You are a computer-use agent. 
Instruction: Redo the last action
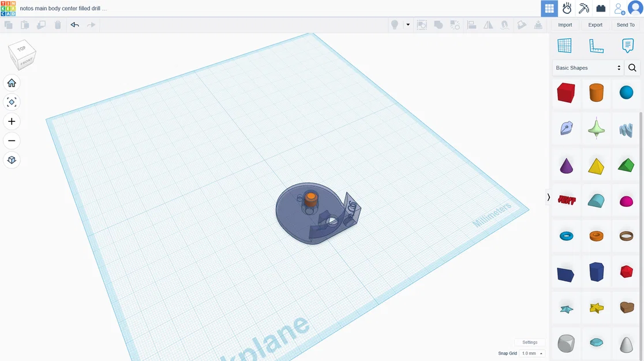[91, 25]
